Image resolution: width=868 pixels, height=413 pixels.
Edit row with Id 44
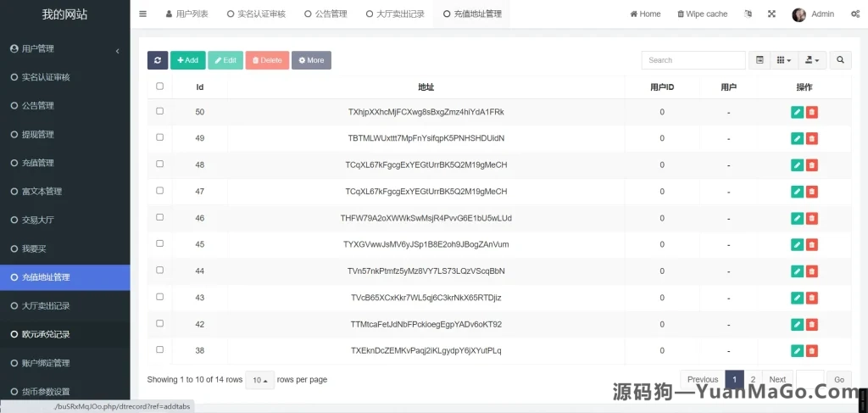tap(797, 271)
